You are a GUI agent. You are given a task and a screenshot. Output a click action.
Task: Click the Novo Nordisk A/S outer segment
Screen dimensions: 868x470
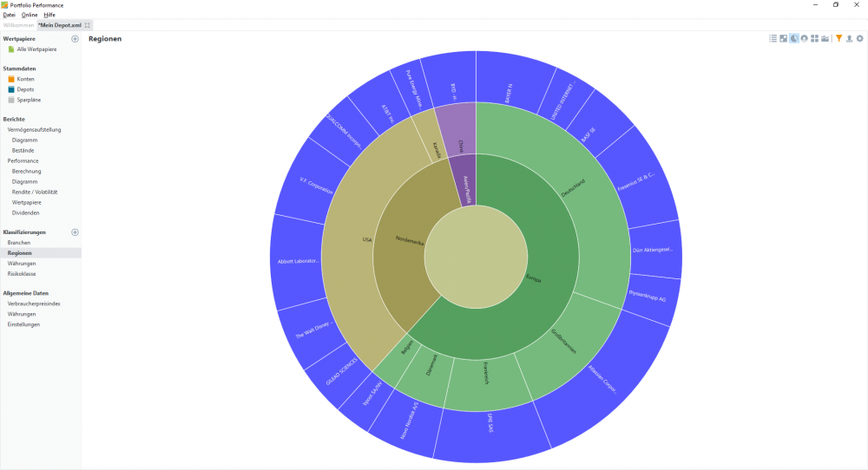(407, 423)
